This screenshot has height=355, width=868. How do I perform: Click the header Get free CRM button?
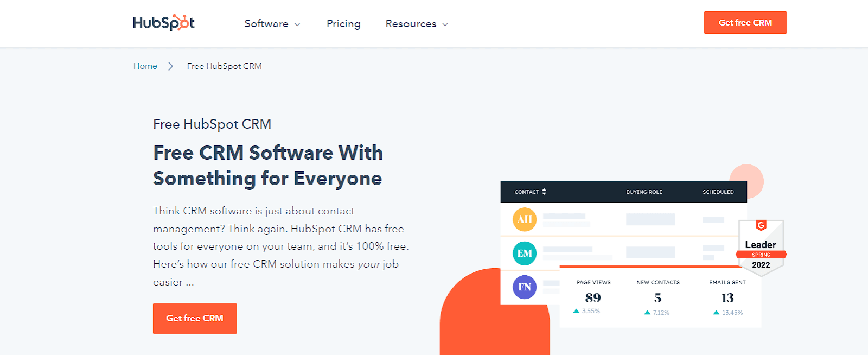point(745,23)
